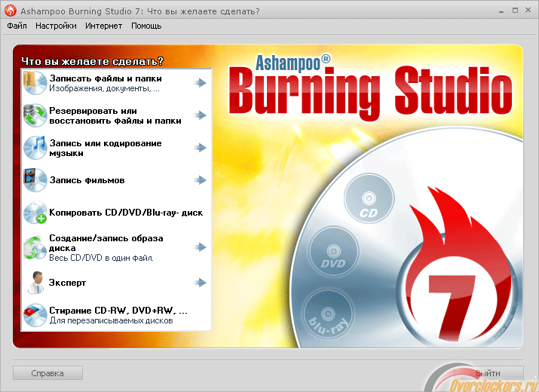Open the Файл menu
539x392 pixels.
[x=17, y=26]
